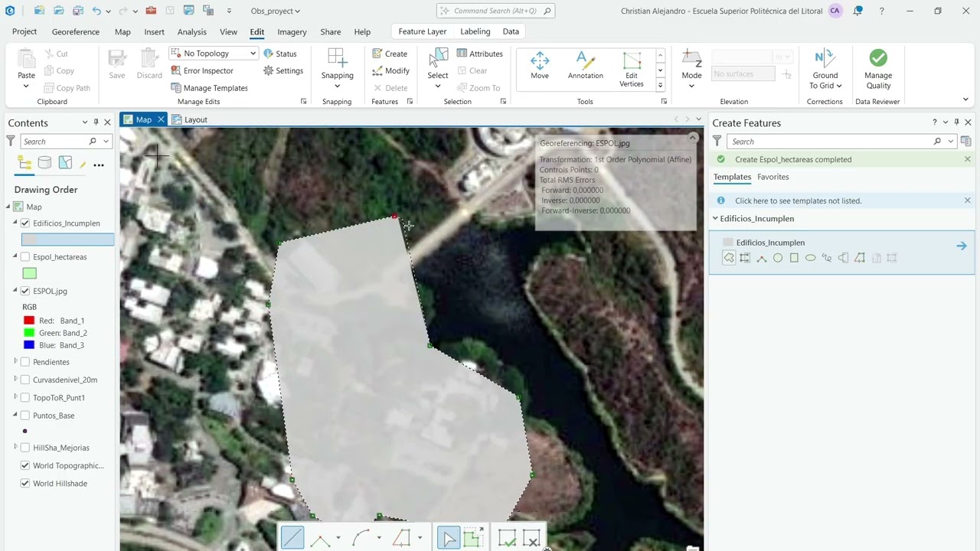Click here to see templates not listed
The image size is (980, 551).
tap(799, 201)
